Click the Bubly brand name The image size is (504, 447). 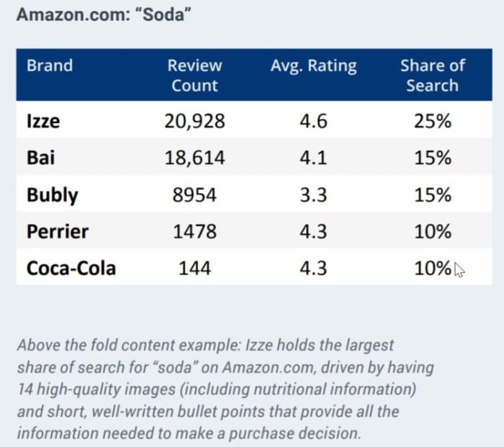tap(53, 195)
